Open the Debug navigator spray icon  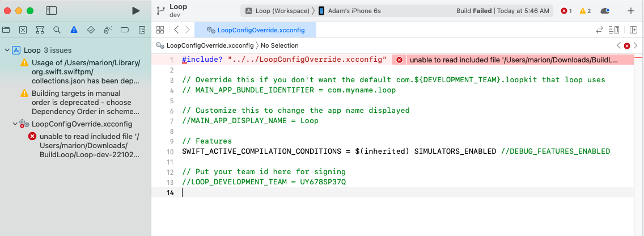[x=108, y=29]
